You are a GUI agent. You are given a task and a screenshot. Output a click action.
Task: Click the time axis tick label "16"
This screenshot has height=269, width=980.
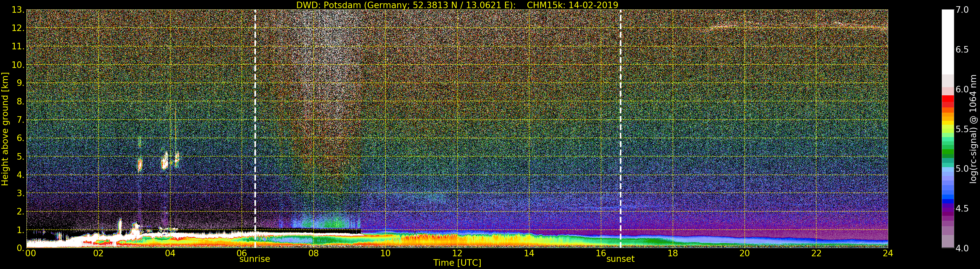pos(601,253)
